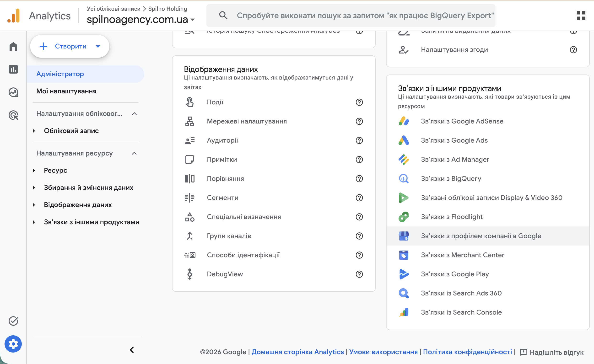Select the Адміністратор menu item
Viewport: 594px width, 364px height.
pos(86,74)
